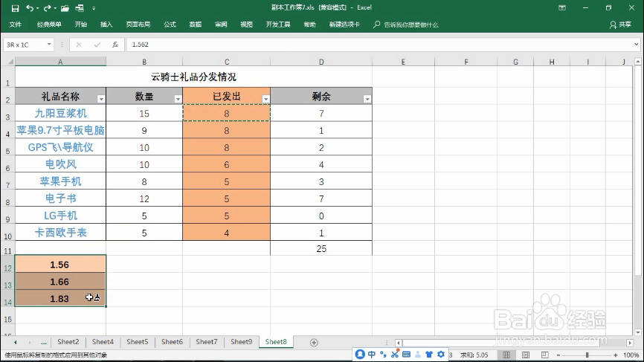Open the 礼品名称 filter dropdown
This screenshot has height=362, width=644.
[x=101, y=99]
